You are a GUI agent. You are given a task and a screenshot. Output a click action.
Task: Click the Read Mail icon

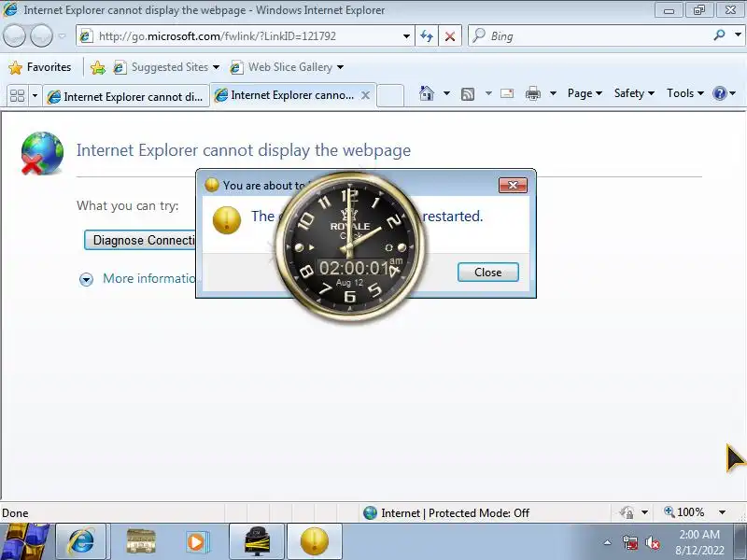coord(507,93)
